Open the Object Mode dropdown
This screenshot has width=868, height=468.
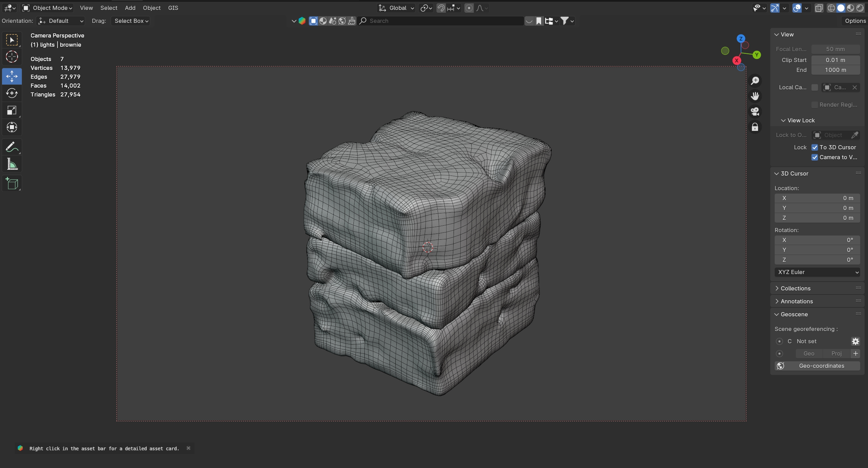[x=48, y=8]
